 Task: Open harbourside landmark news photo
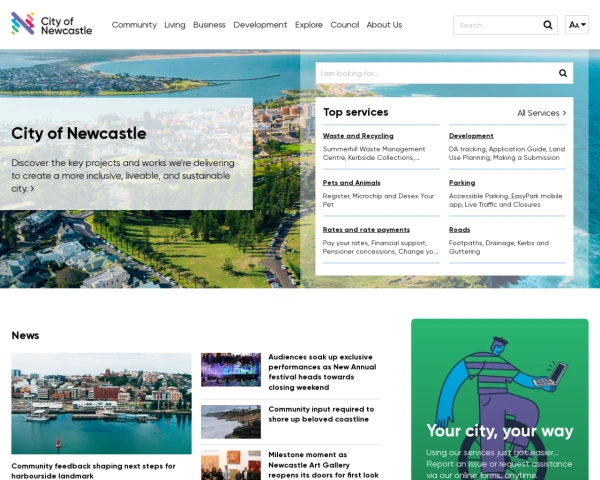[x=101, y=403]
